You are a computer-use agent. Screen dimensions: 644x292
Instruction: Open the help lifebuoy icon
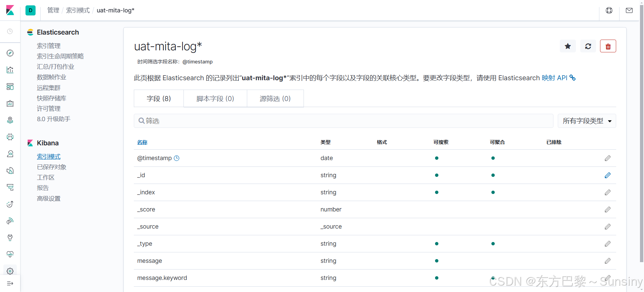coord(609,10)
